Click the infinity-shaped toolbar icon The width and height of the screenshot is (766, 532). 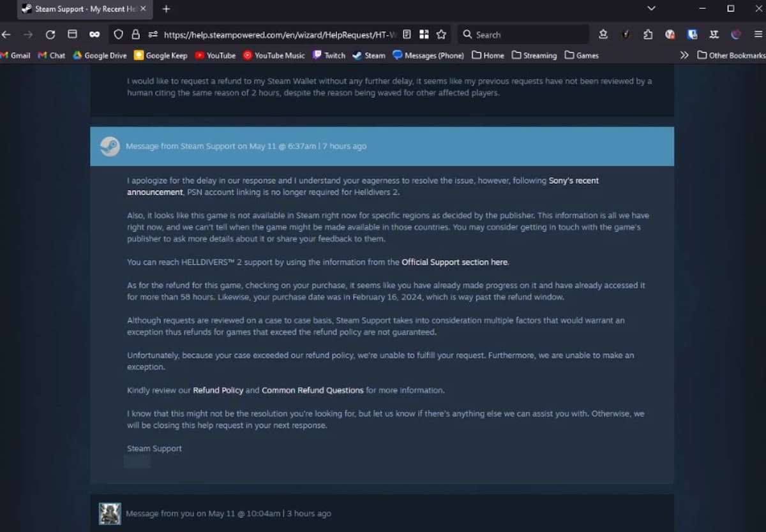(94, 34)
